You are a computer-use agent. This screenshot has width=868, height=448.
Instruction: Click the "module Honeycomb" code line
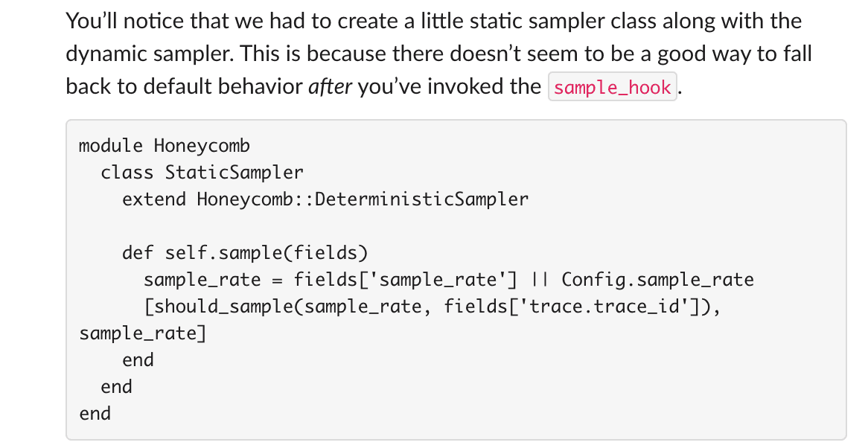pos(164,145)
